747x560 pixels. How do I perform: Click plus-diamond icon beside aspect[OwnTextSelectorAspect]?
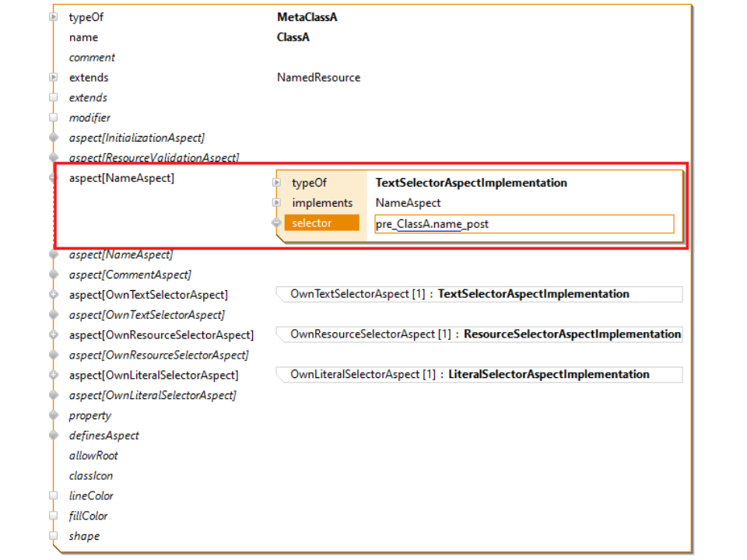(54, 295)
